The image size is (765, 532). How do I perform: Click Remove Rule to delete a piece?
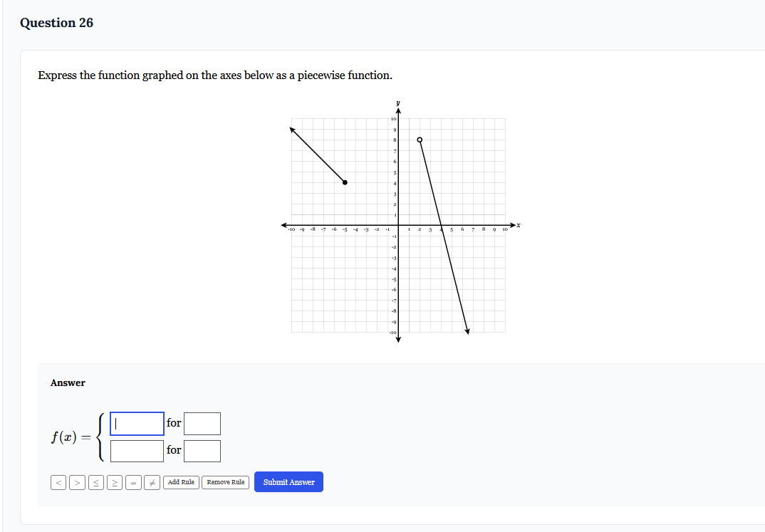click(225, 482)
